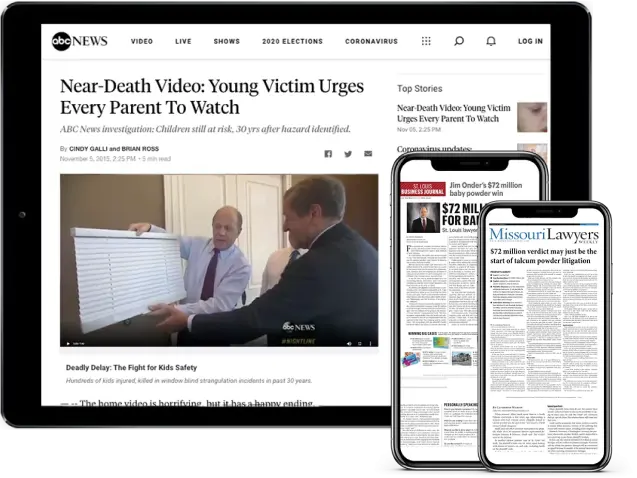Click St. Louis Business Journal logo on phone

(x=423, y=189)
